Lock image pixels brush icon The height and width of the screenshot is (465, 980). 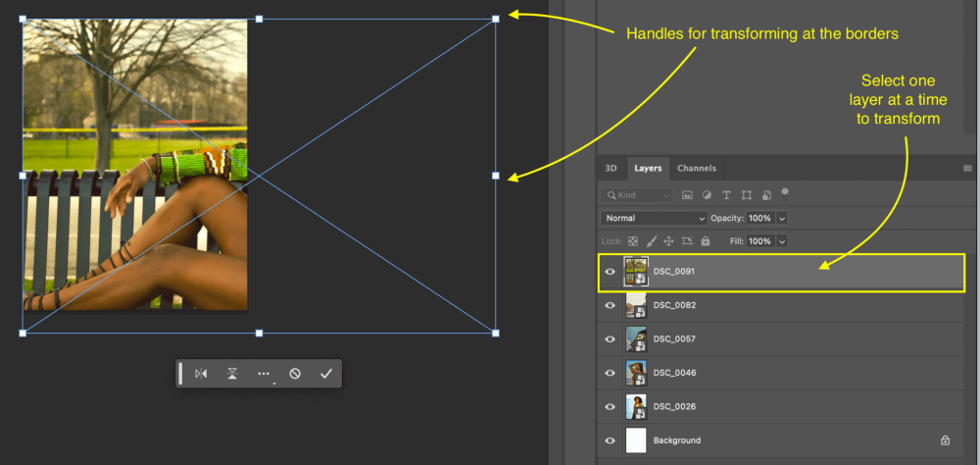click(651, 241)
